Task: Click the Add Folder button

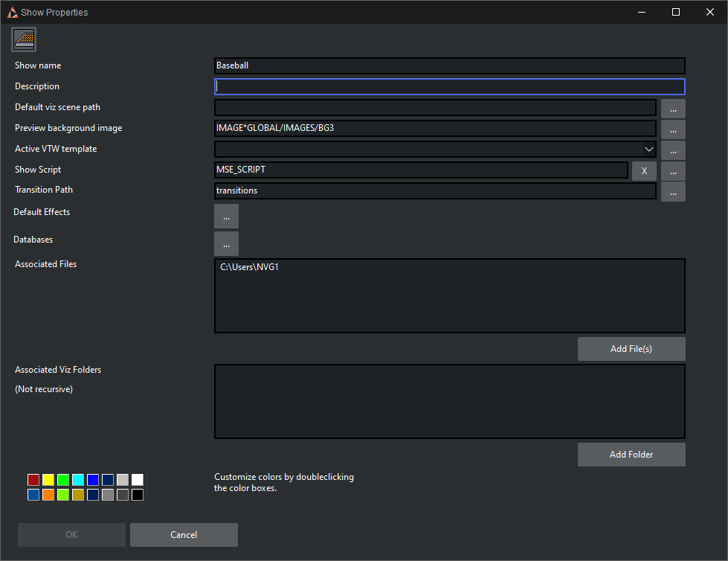Action: 631,455
